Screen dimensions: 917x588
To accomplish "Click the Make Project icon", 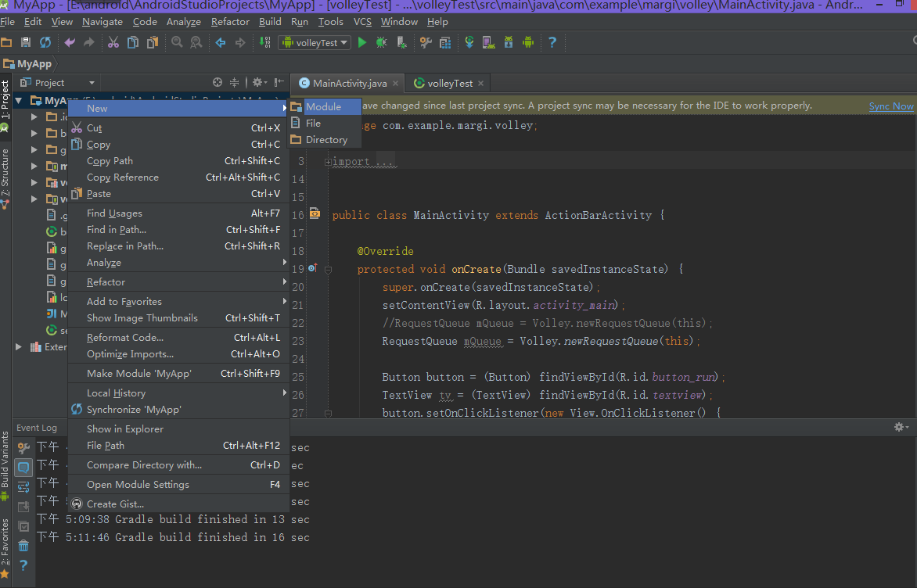I will tap(264, 42).
